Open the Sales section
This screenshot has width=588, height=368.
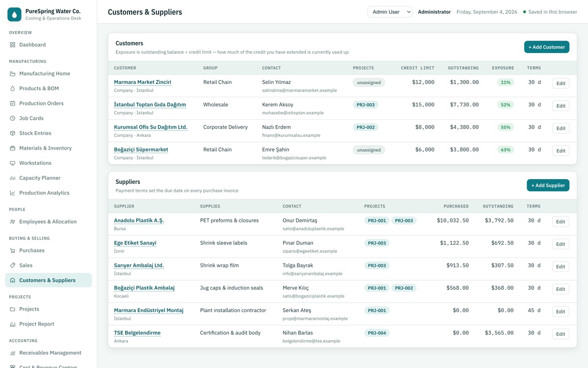(49, 265)
